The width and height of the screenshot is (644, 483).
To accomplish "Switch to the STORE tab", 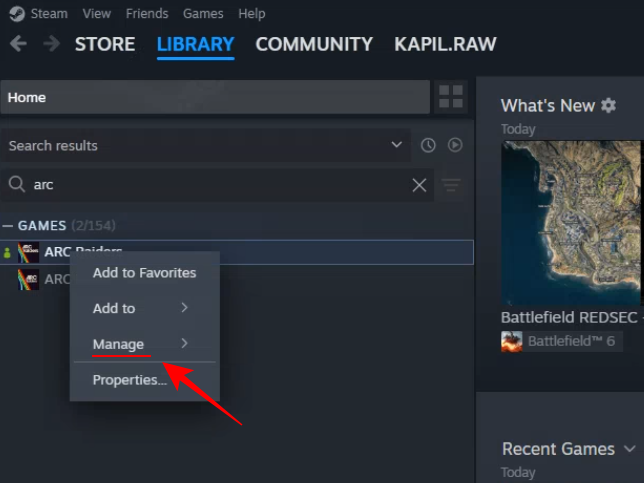I will [105, 44].
